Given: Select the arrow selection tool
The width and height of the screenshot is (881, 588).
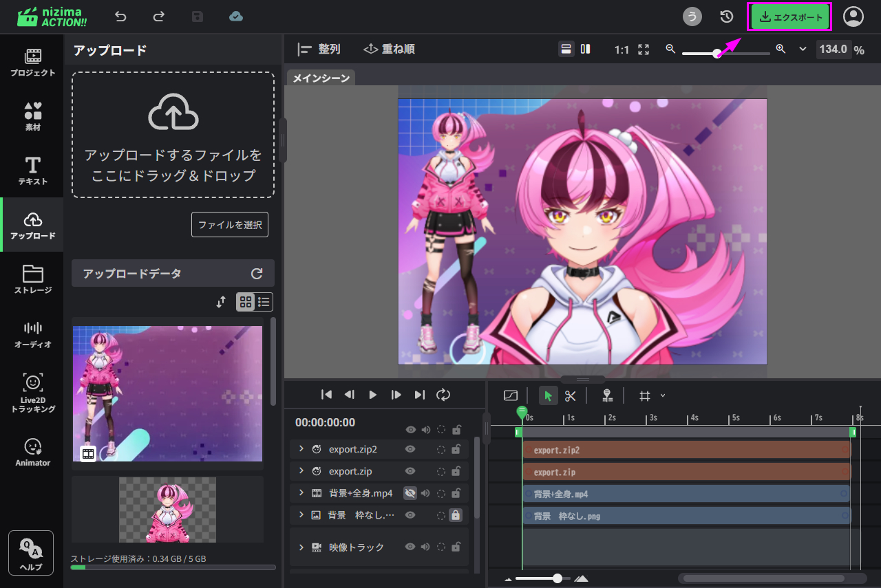Looking at the screenshot, I should 548,395.
